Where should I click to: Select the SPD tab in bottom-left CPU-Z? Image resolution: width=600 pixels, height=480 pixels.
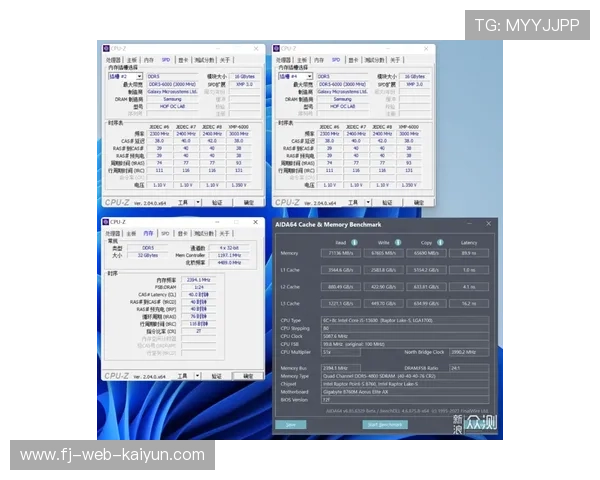click(x=163, y=233)
